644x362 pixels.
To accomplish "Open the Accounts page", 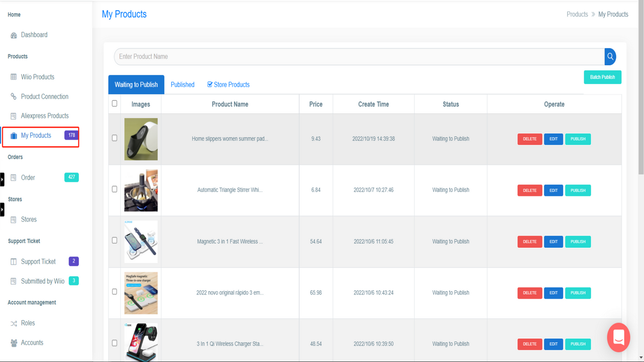I will pyautogui.click(x=33, y=342).
